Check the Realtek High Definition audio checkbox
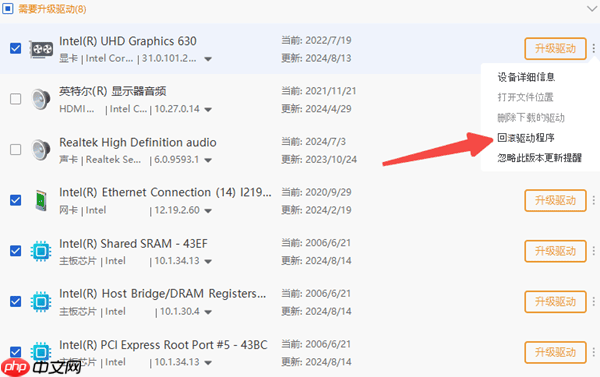The width and height of the screenshot is (600, 377). pyautogui.click(x=16, y=149)
